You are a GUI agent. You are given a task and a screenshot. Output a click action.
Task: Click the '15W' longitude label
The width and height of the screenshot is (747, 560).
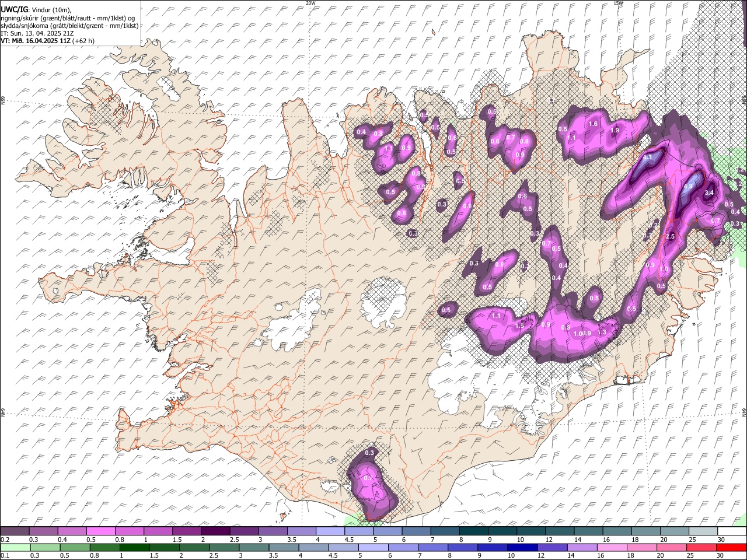click(x=617, y=3)
